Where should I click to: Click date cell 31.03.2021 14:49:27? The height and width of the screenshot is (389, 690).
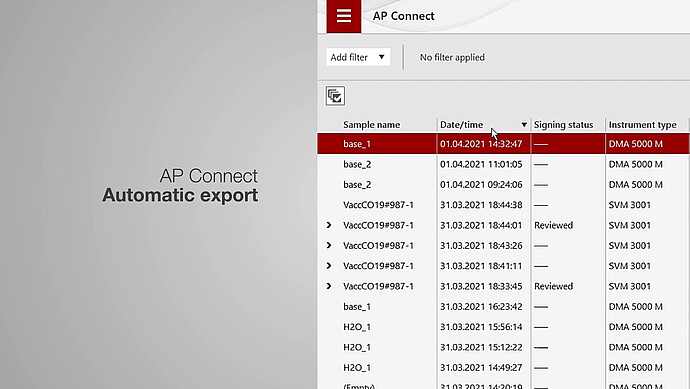coord(481,367)
